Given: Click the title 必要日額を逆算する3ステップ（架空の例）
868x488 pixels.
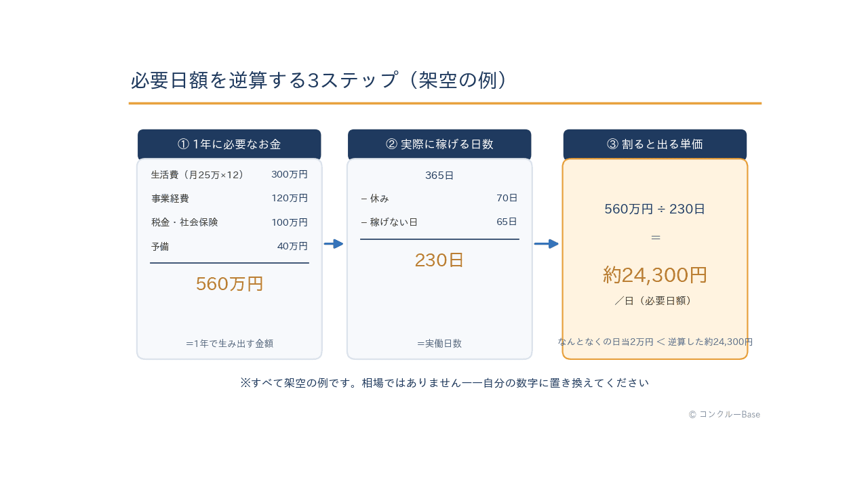Looking at the screenshot, I should (319, 80).
